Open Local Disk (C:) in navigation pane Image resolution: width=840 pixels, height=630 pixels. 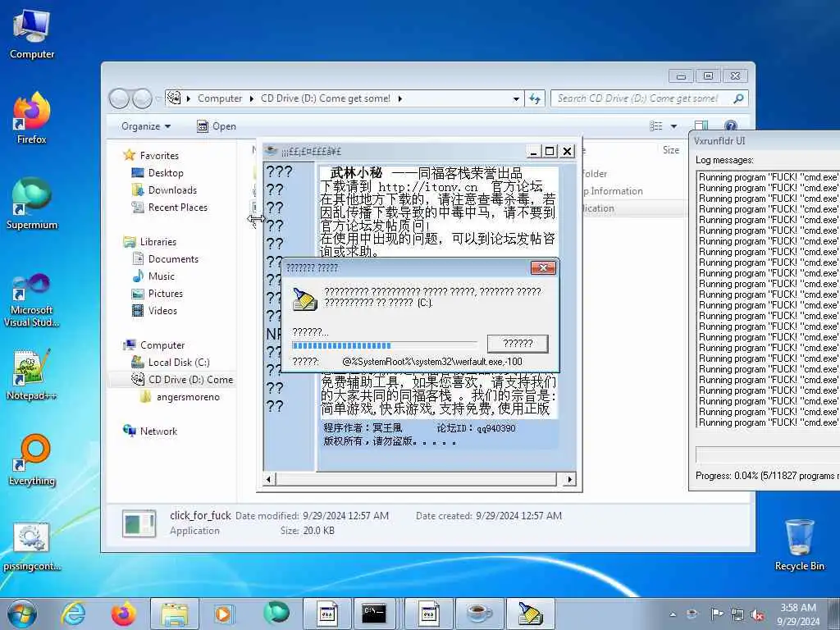tap(178, 362)
